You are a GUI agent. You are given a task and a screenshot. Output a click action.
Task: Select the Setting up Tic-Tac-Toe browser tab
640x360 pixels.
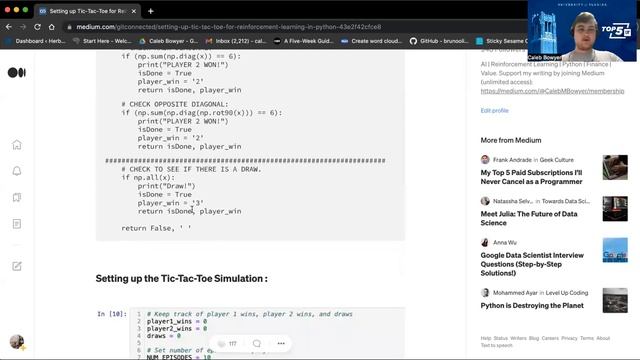click(87, 11)
